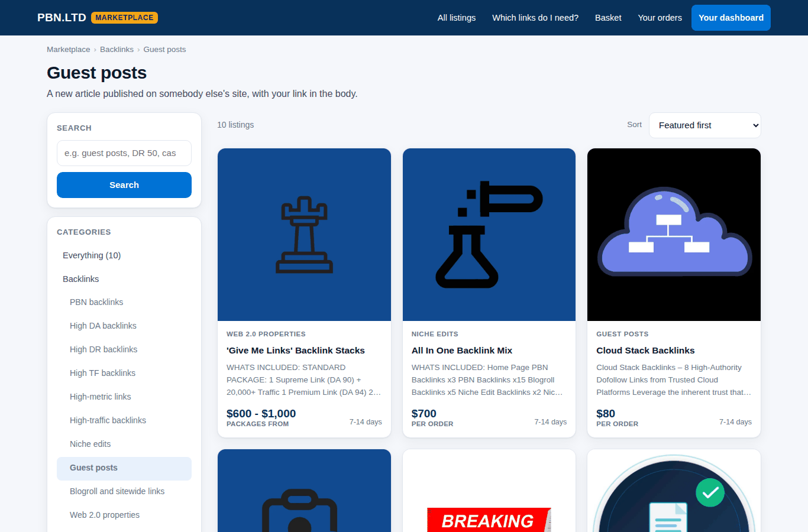
Task: Select Everything (10) category
Action: tap(124, 255)
